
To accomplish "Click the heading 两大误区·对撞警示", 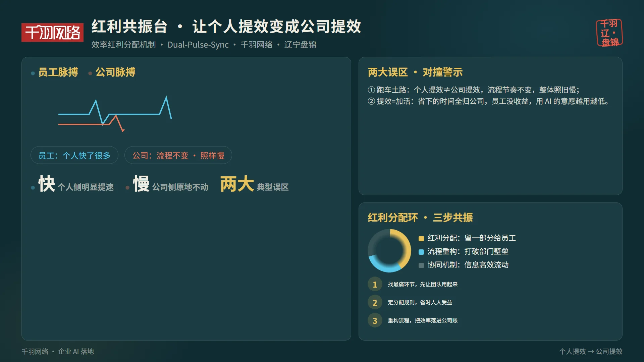I will point(415,72).
